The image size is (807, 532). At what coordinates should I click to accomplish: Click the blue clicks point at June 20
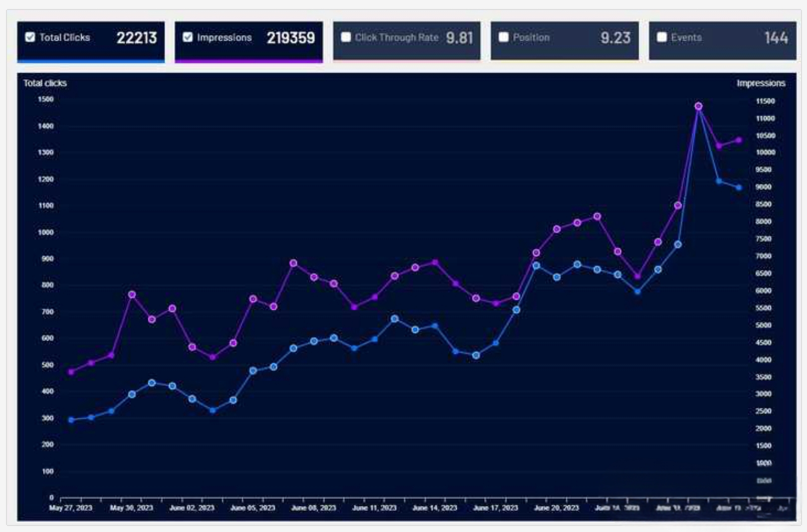[557, 277]
